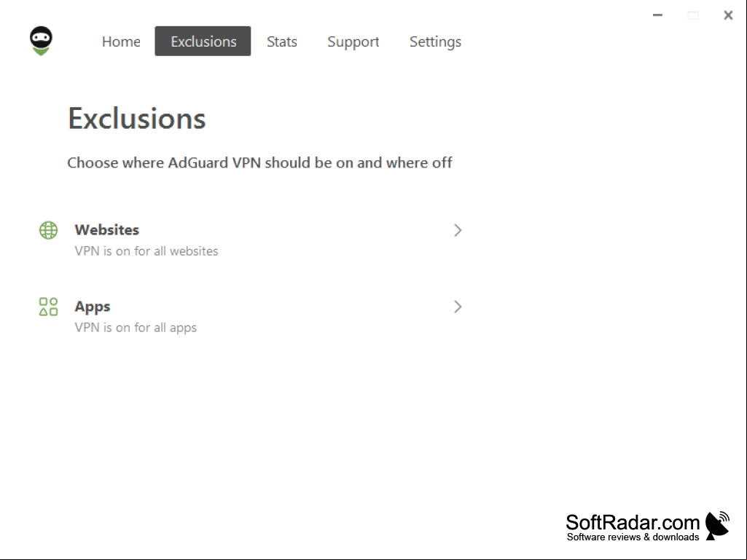Switch to the Support tab
747x560 pixels.
(353, 42)
